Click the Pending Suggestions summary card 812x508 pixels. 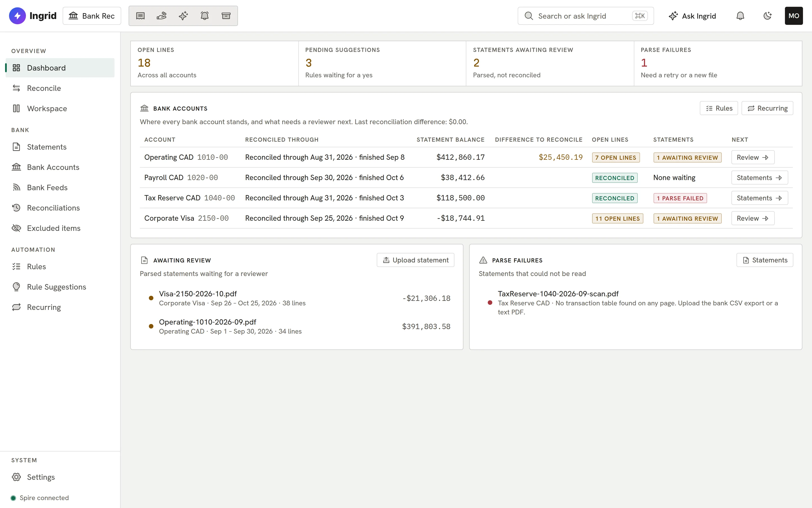(382, 63)
